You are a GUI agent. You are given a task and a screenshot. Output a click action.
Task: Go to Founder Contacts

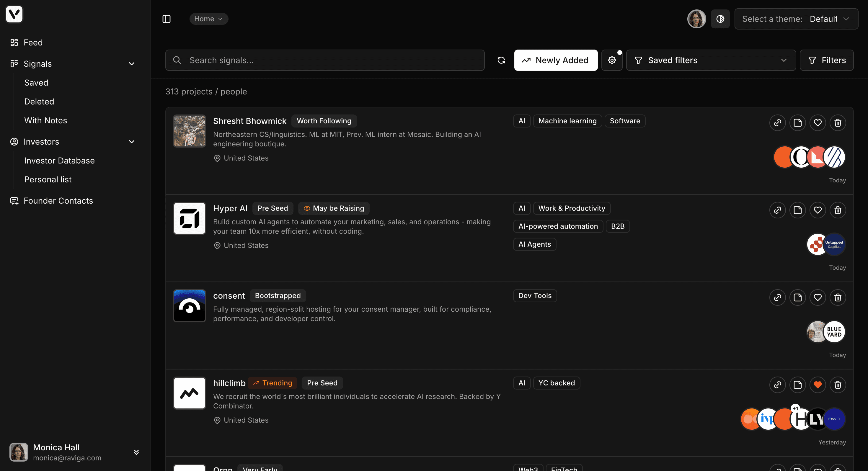tap(58, 201)
